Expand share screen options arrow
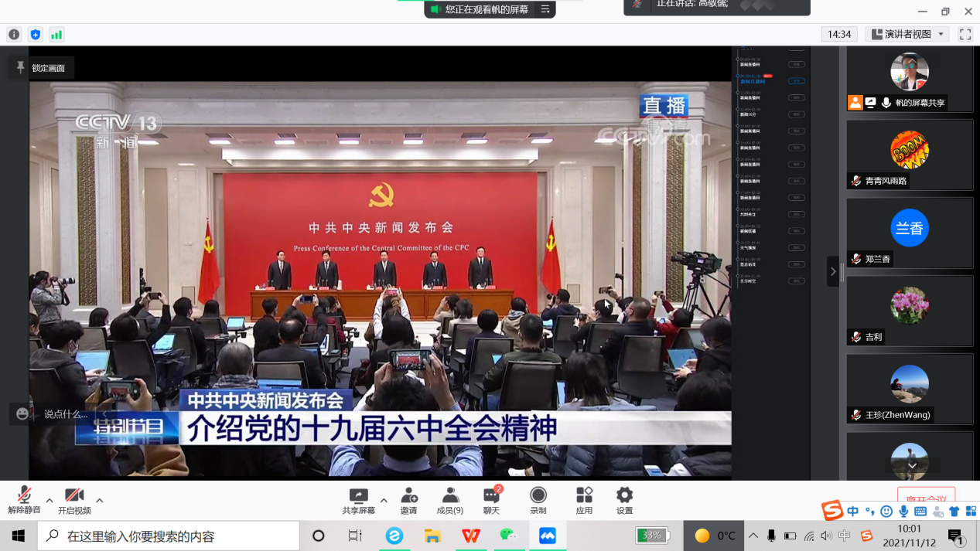 [x=384, y=500]
